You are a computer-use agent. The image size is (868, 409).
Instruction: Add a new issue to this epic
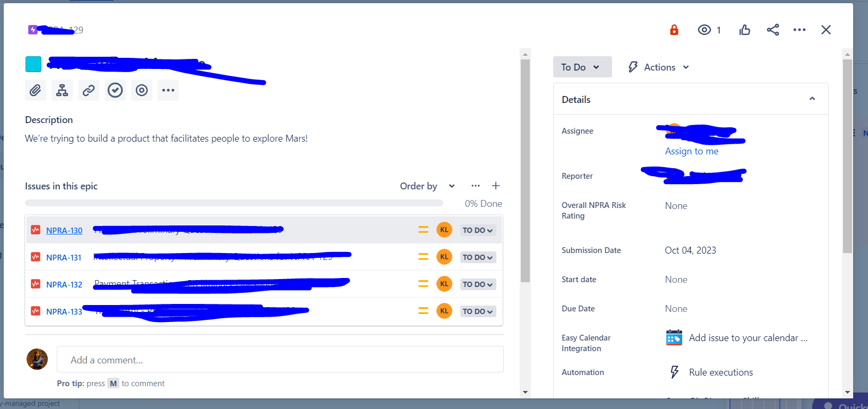(496, 186)
